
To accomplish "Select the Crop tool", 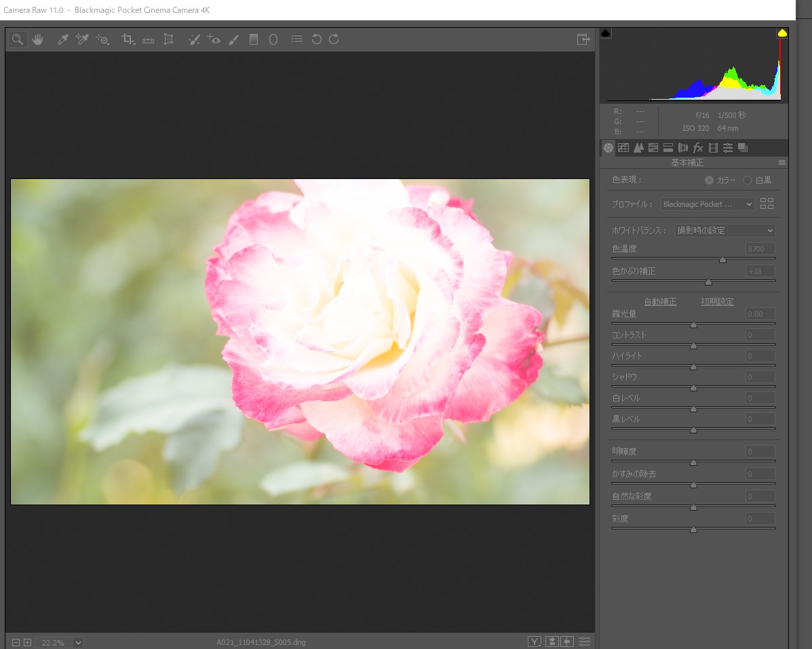I will tap(128, 39).
